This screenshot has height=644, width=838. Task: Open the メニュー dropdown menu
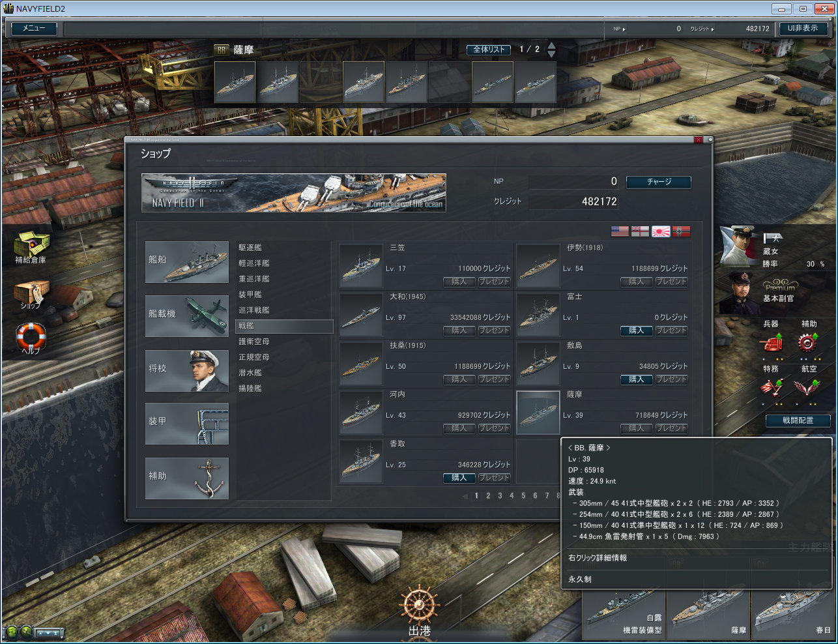34,29
